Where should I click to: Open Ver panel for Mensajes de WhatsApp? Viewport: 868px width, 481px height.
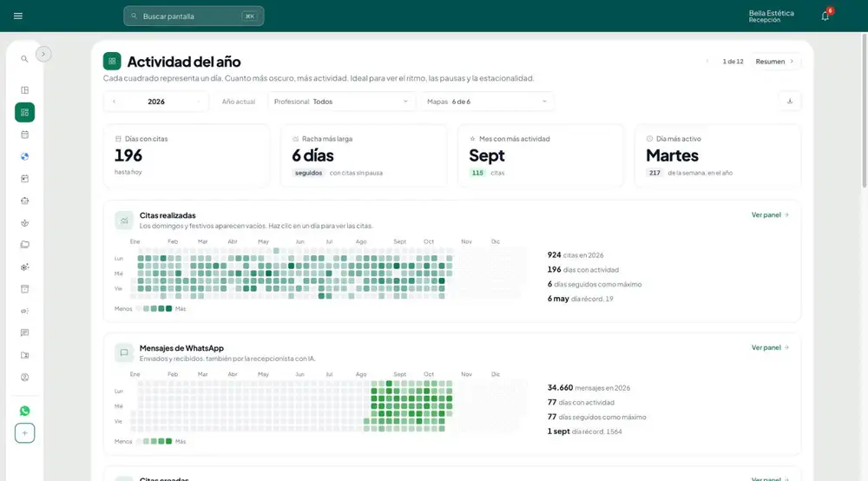click(x=770, y=347)
